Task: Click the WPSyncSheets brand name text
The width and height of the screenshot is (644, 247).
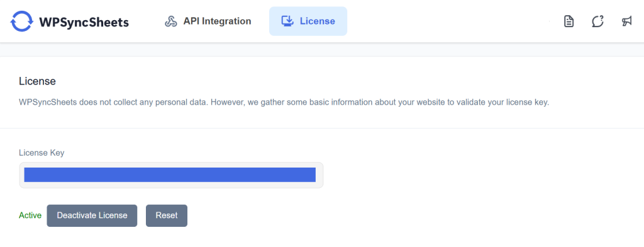Action: pyautogui.click(x=84, y=22)
